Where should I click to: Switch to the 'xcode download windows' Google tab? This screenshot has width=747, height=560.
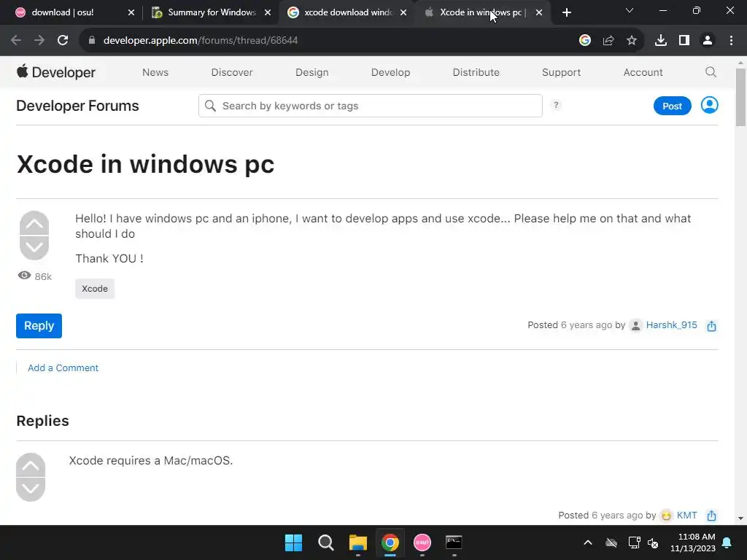[348, 12]
